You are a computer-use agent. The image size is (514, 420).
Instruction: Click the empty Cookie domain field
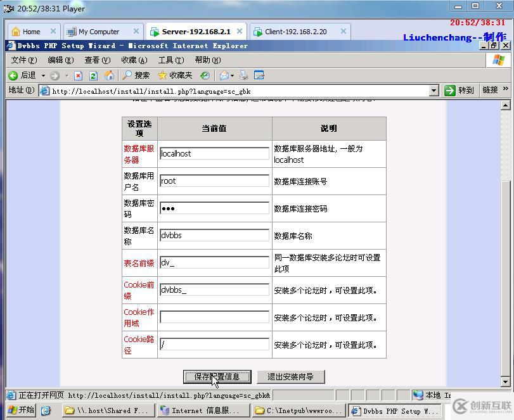[x=215, y=317]
